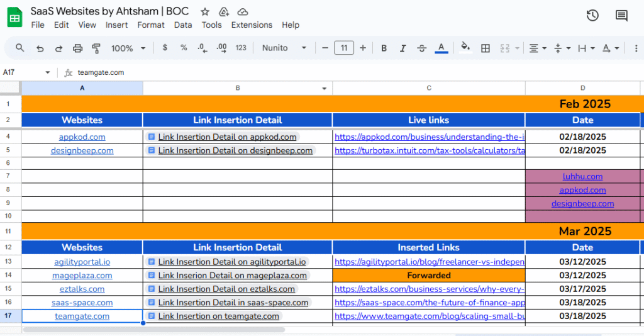The image size is (644, 336).
Task: Open version history clock icon
Action: pyautogui.click(x=592, y=16)
